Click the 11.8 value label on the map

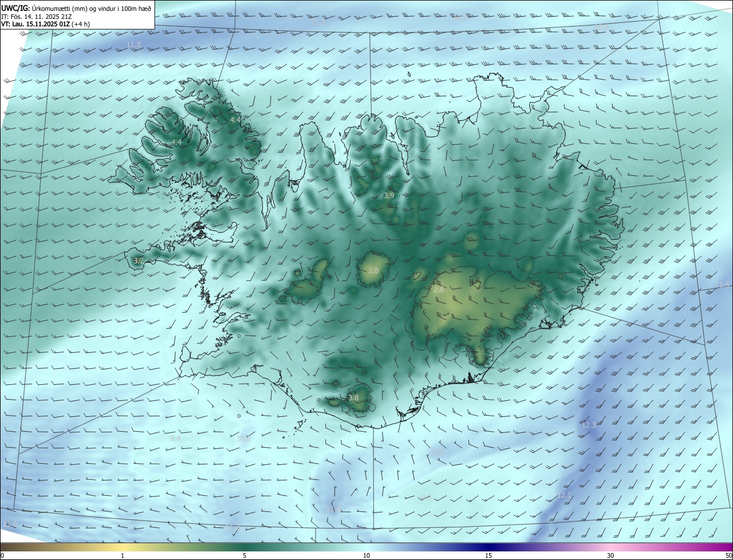[x=133, y=45]
